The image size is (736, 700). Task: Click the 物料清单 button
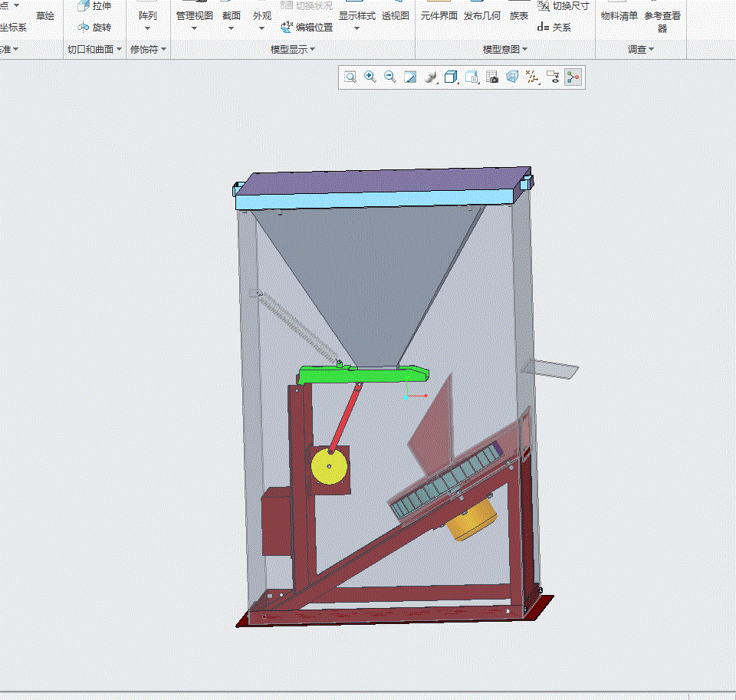[x=619, y=15]
